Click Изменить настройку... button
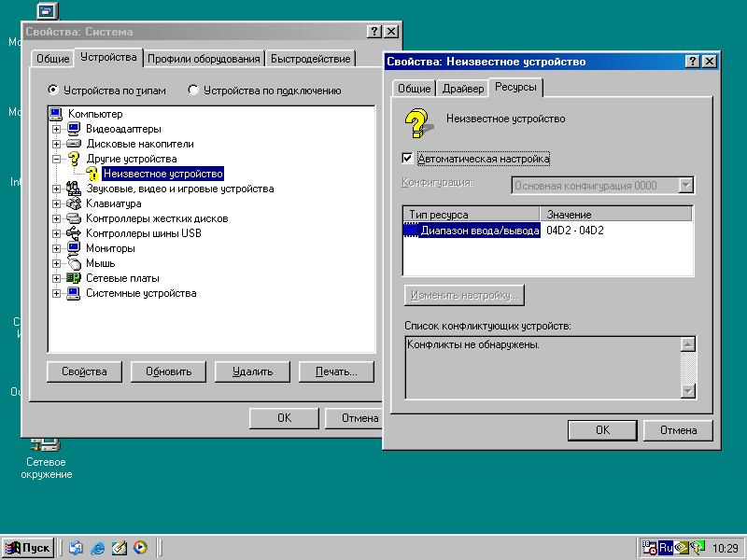The image size is (747, 560). tap(464, 295)
